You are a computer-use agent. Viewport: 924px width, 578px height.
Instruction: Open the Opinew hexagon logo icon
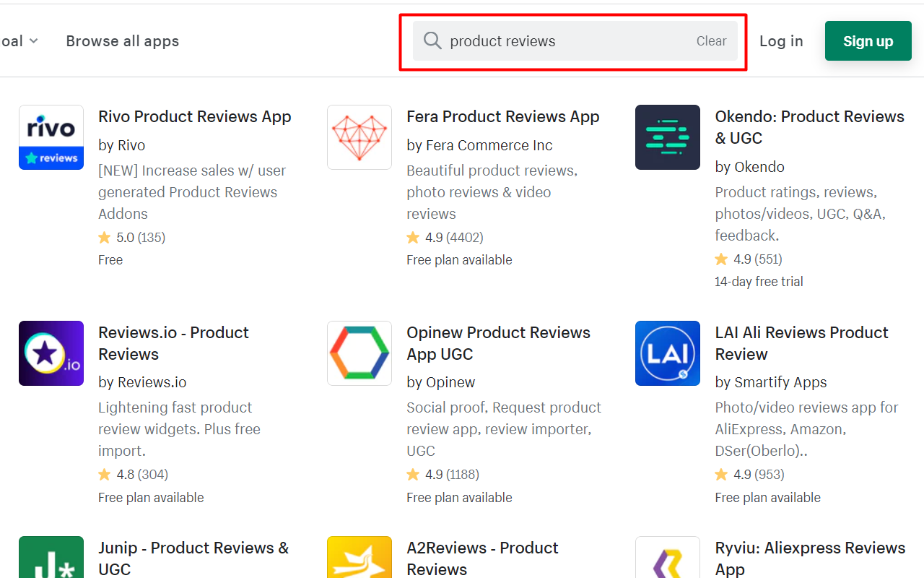point(359,353)
